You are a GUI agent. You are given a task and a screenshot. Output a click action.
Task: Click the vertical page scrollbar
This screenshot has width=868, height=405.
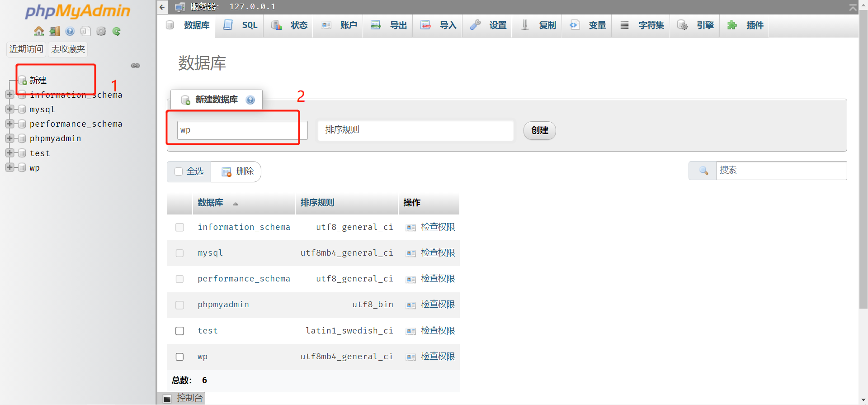point(863,181)
